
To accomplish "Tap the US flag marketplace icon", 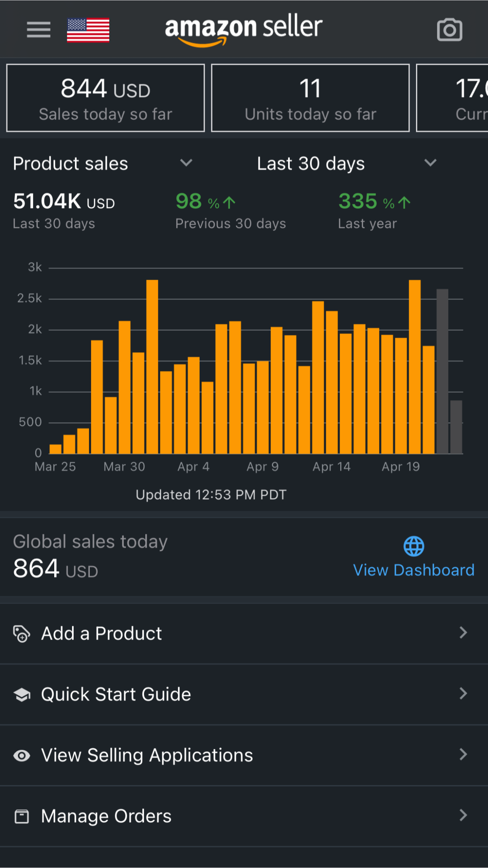I will 88,30.
